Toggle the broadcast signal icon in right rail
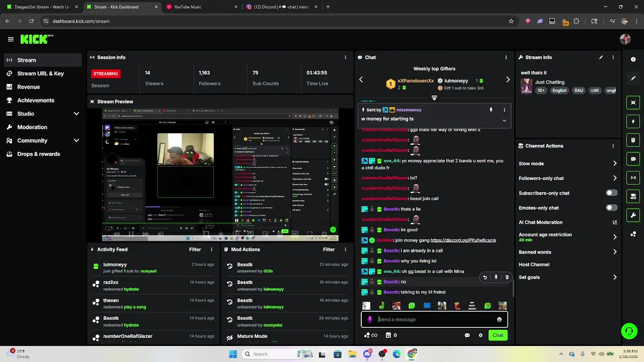This screenshot has height=362, width=644. pos(633,177)
